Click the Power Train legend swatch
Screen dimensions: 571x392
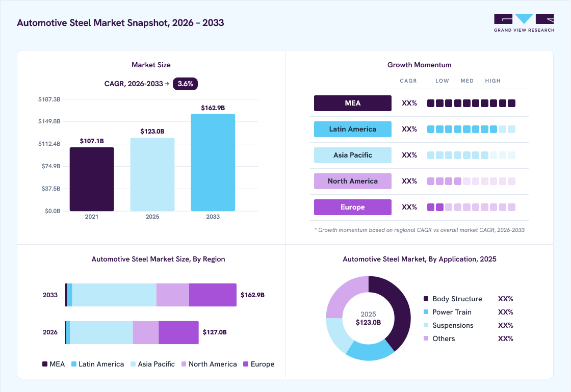(426, 312)
